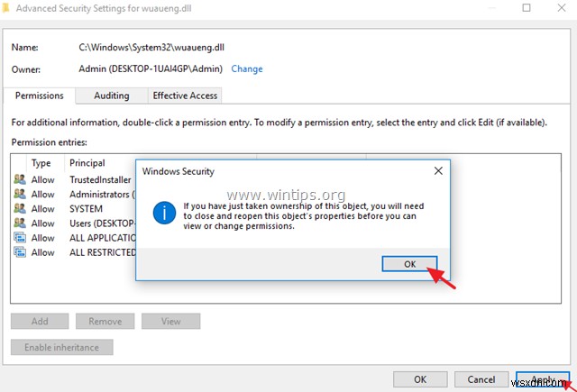The width and height of the screenshot is (577, 392).
Task: Click the Principal column header
Action: (87, 163)
